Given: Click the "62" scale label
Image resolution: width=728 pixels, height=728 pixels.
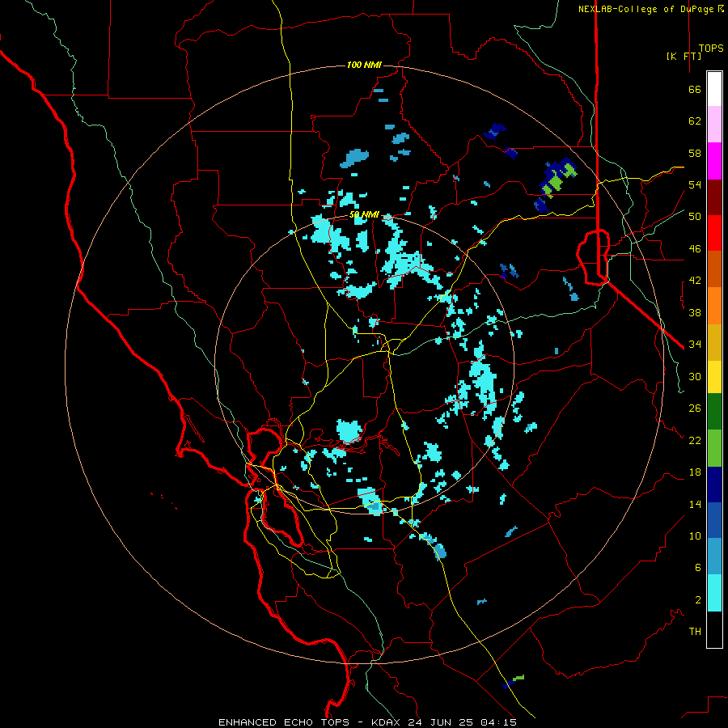Looking at the screenshot, I should pyautogui.click(x=695, y=121).
